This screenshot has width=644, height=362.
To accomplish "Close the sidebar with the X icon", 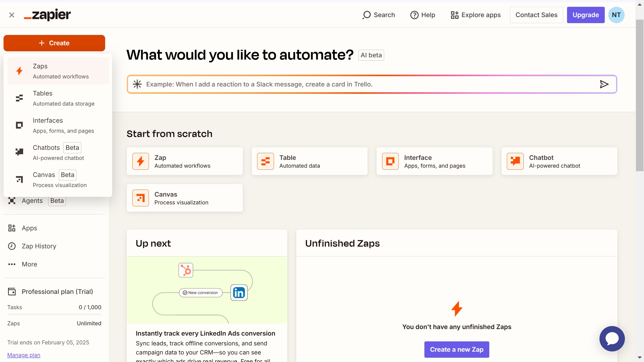I will tap(12, 15).
